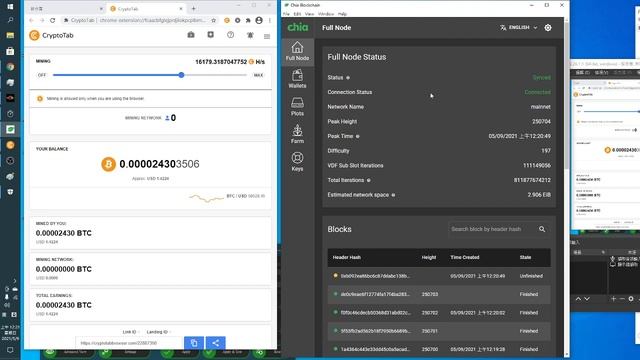Open the File menu in Chia
Screen dimensions: 640x360
(286, 14)
